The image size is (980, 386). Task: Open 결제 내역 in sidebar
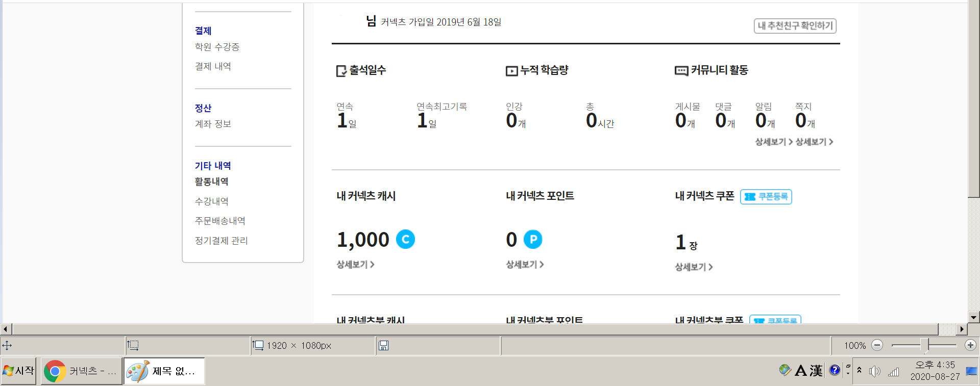tap(213, 66)
